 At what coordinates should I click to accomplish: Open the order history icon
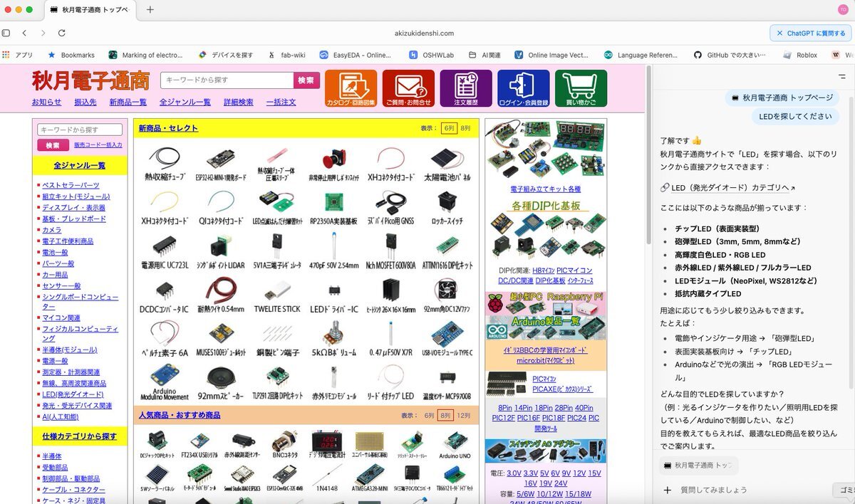466,88
